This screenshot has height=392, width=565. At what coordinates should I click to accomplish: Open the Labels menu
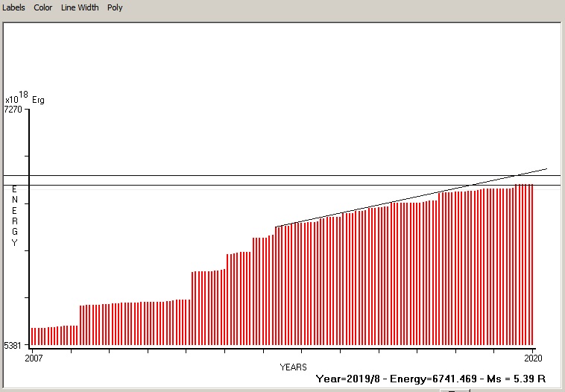click(x=14, y=7)
